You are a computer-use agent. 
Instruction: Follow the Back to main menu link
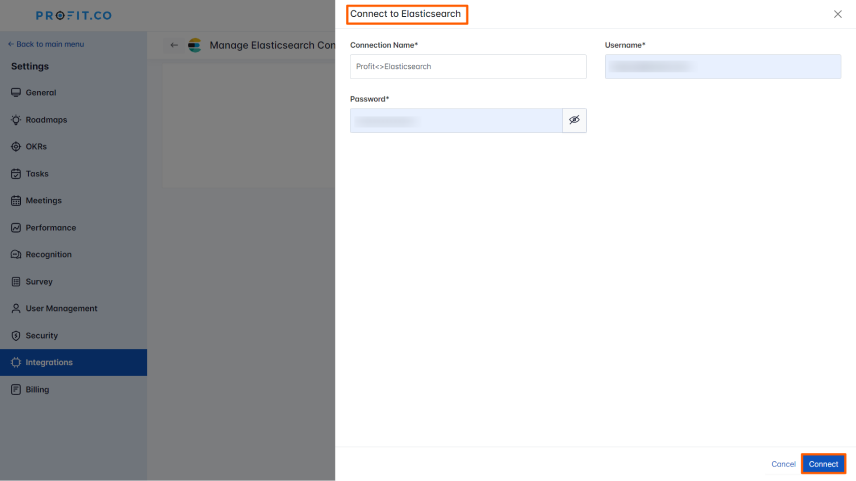46,44
